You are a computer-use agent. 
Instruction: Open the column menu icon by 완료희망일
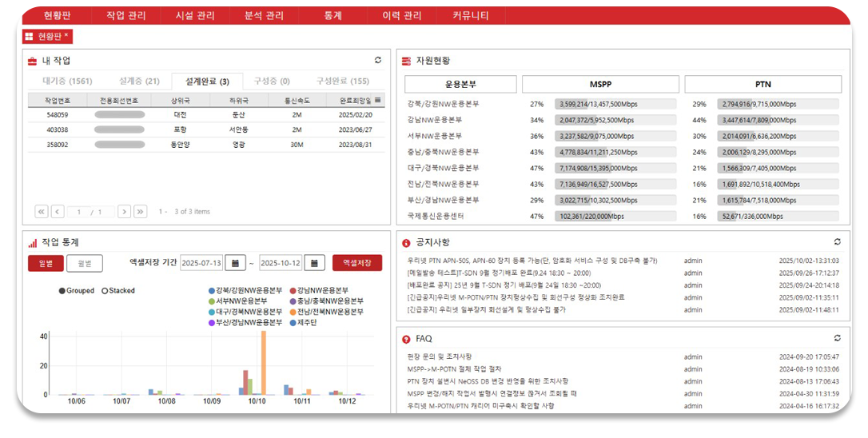pos(378,100)
